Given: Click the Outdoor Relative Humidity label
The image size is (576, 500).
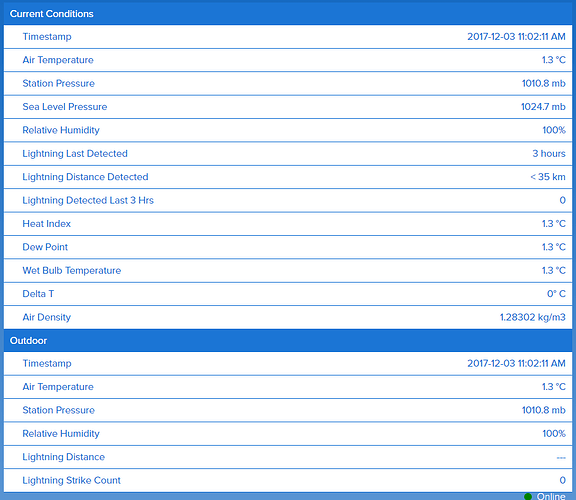Looking at the screenshot, I should [x=61, y=434].
